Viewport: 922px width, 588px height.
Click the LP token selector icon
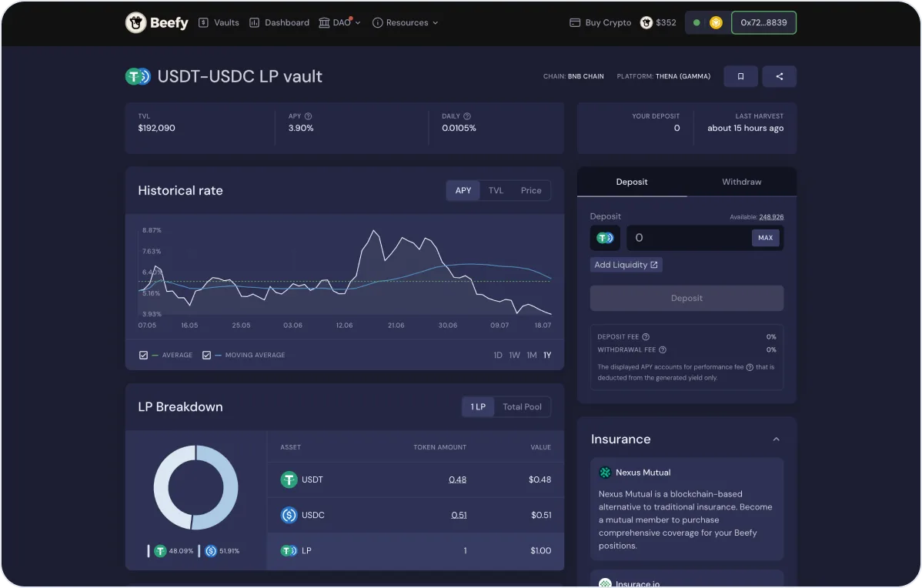(x=605, y=238)
